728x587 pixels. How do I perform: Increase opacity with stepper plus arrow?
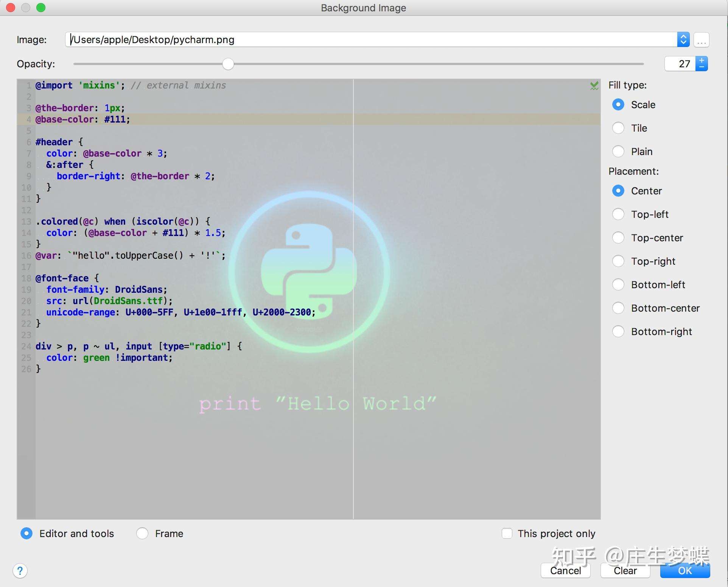(702, 61)
